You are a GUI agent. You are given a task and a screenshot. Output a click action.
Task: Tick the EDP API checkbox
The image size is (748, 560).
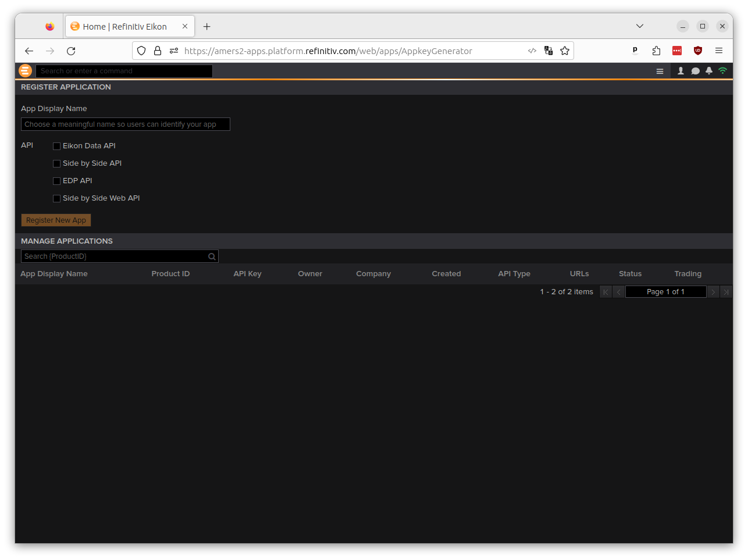pyautogui.click(x=57, y=181)
